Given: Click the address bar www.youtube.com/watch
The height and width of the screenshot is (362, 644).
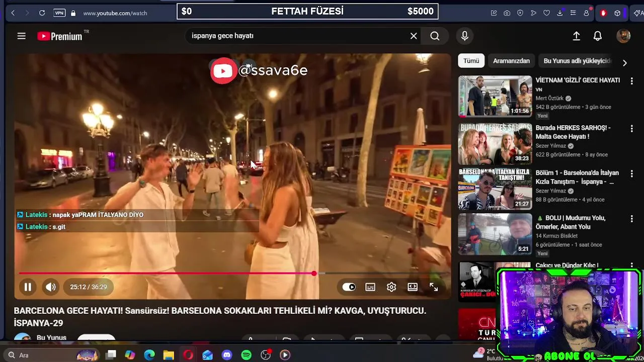Looking at the screenshot, I should click(x=115, y=13).
